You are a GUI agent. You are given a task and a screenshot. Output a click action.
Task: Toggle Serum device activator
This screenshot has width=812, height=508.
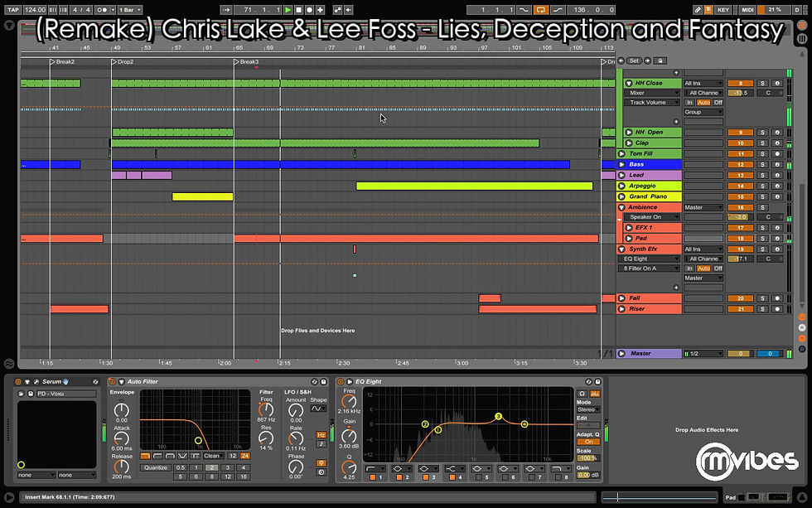click(x=17, y=382)
